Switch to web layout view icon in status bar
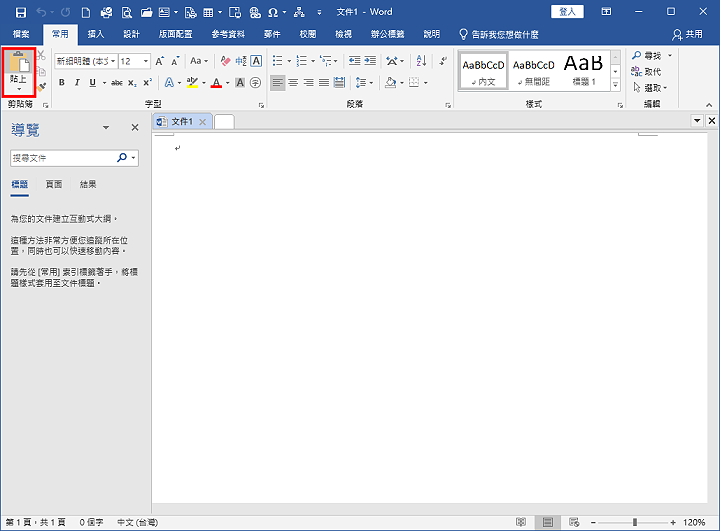 (x=574, y=522)
